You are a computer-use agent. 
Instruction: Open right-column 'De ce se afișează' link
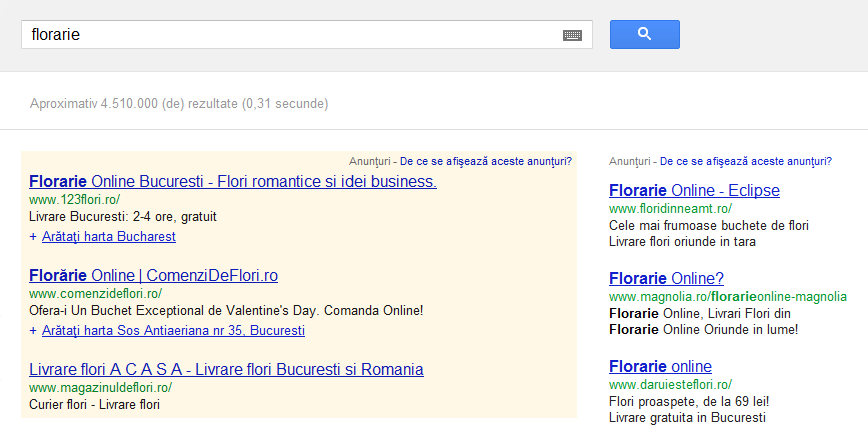(746, 161)
